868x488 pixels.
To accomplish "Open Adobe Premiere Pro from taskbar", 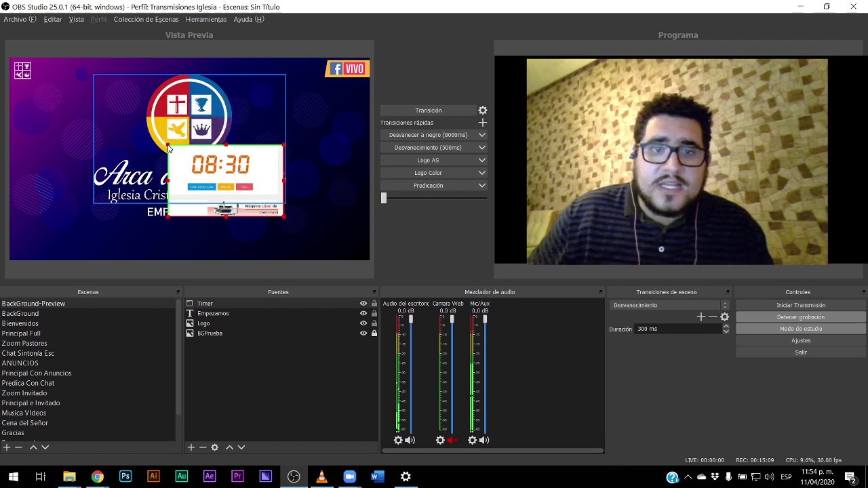I will pyautogui.click(x=237, y=476).
